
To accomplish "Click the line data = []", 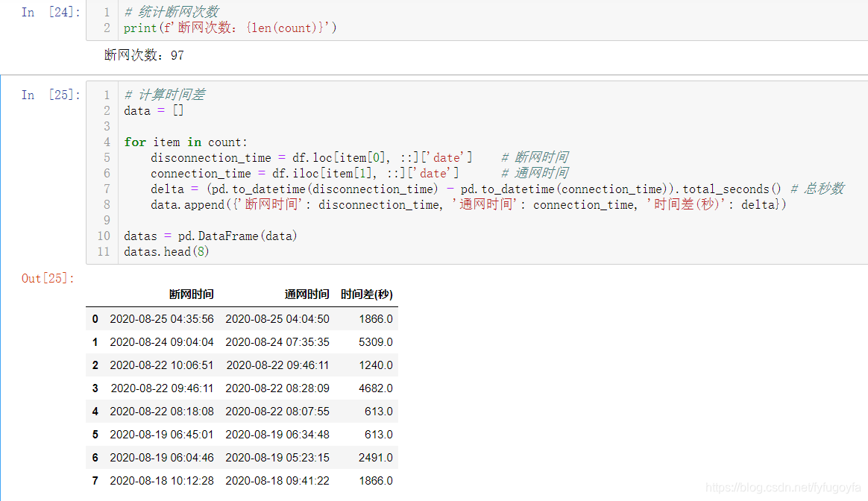I will click(154, 111).
